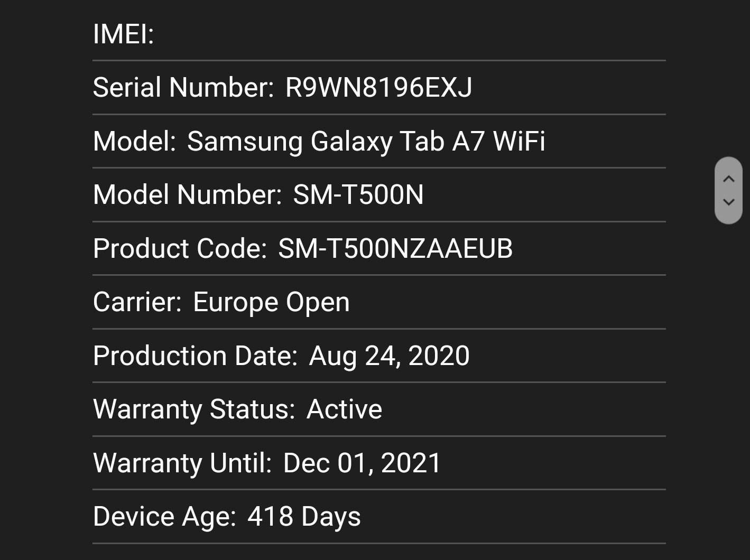Image resolution: width=750 pixels, height=560 pixels.
Task: Click the Warranty Until label
Action: 182,463
